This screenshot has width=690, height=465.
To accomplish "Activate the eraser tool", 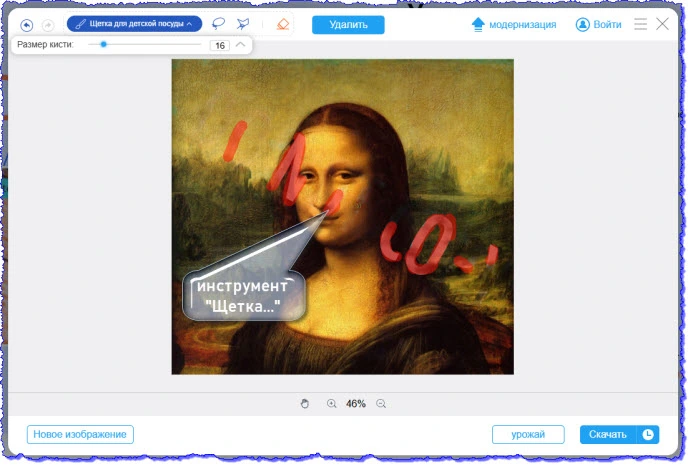I will click(283, 24).
